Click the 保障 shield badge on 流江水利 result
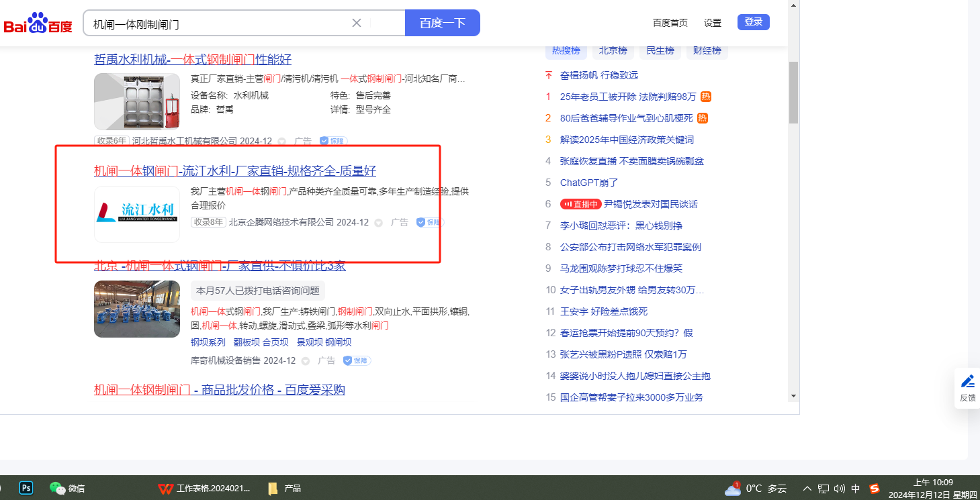980x500 pixels. click(x=430, y=222)
